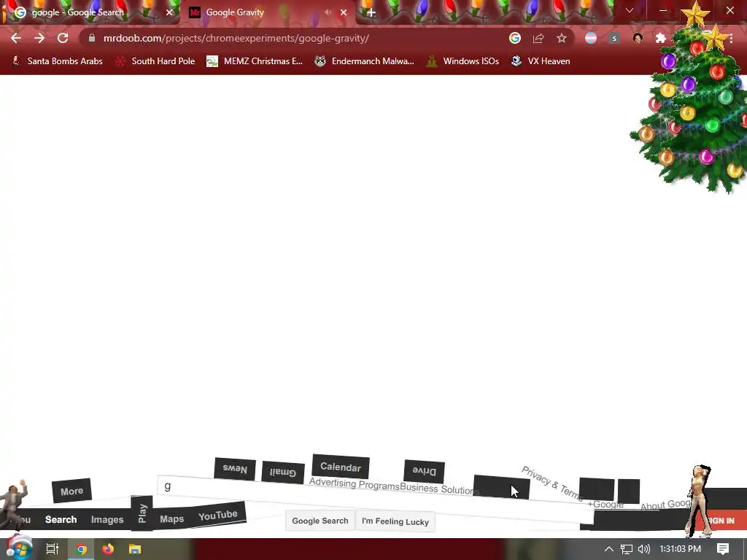
Task: Click the Maps block
Action: [172, 519]
